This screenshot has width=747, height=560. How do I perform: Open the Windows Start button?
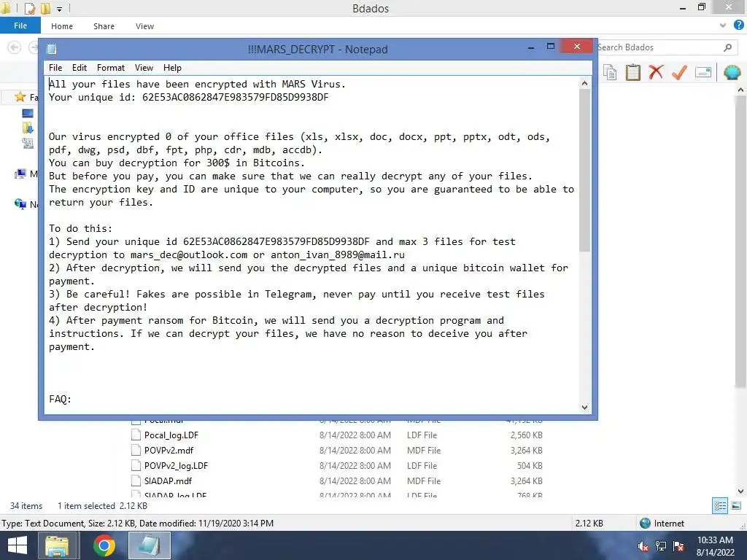click(18, 545)
